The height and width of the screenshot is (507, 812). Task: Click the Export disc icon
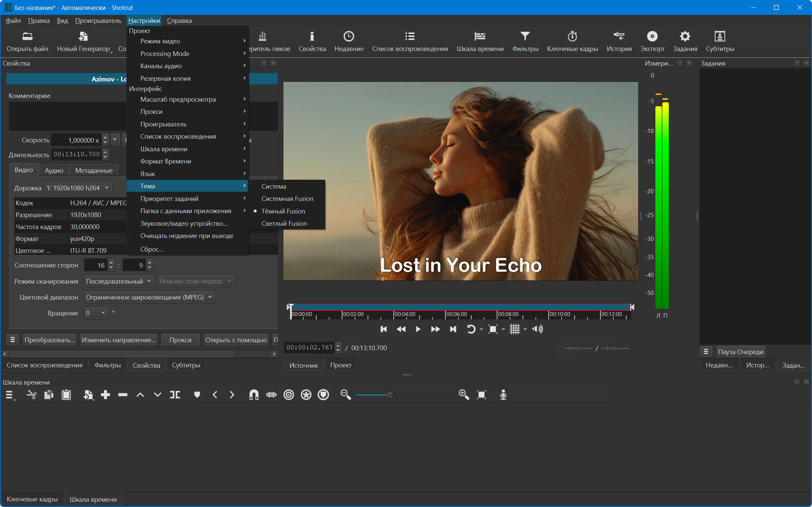[x=652, y=36]
